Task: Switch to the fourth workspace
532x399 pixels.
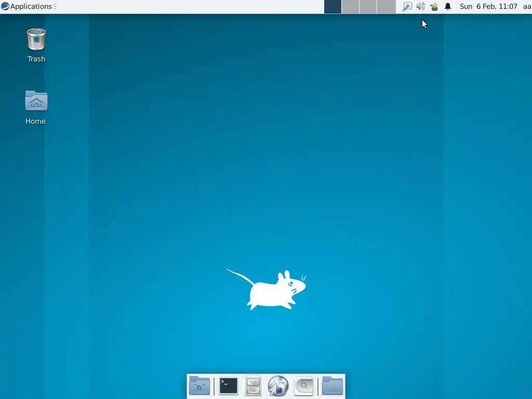Action: point(387,6)
